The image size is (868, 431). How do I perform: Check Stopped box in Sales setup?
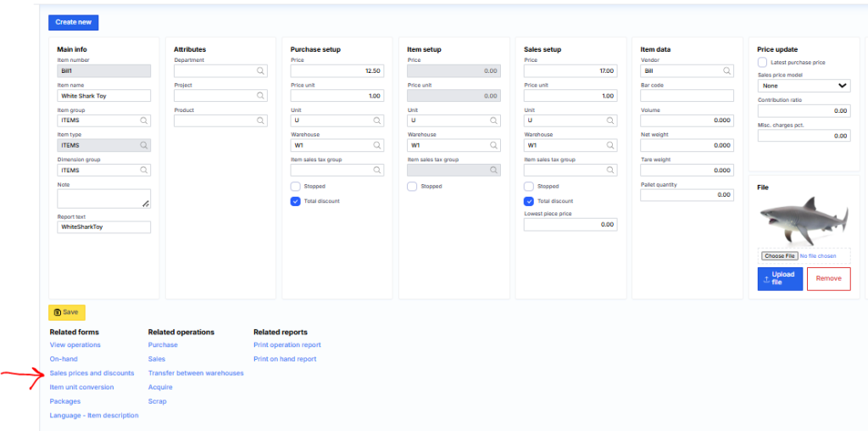[529, 186]
